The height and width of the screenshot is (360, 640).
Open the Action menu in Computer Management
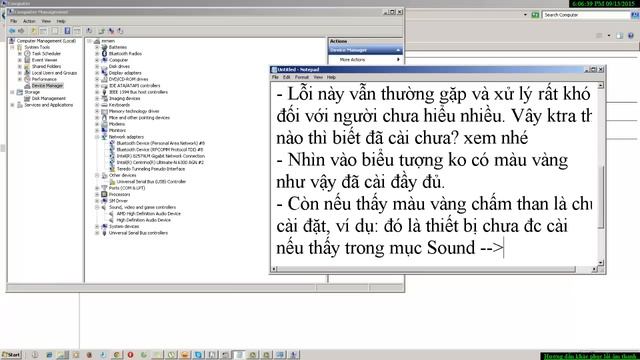point(29,21)
